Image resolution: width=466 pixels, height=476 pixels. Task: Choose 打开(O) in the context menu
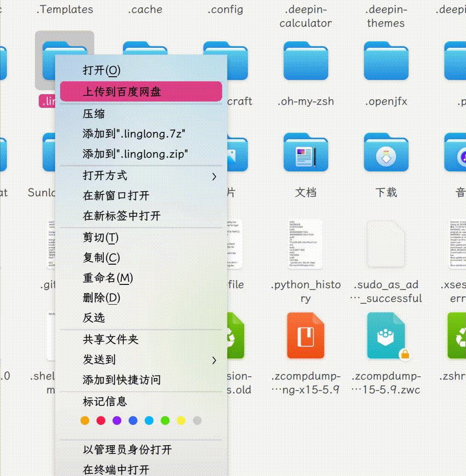(141, 70)
